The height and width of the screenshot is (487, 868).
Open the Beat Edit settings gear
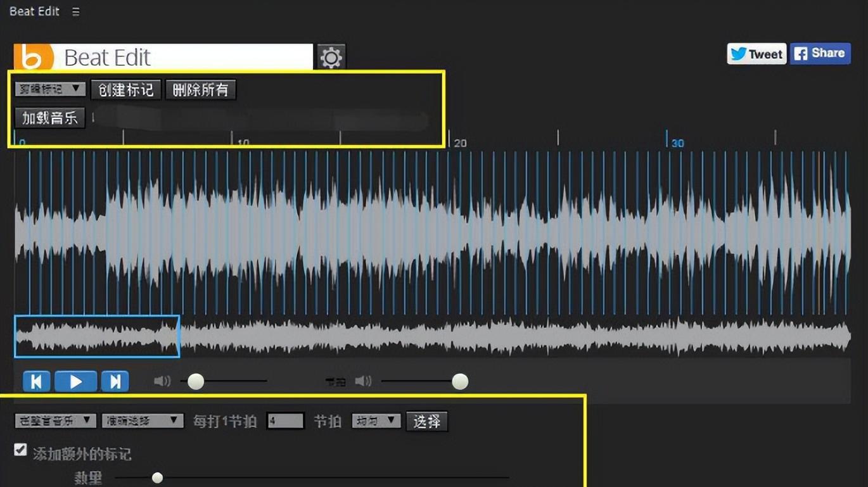[x=331, y=58]
